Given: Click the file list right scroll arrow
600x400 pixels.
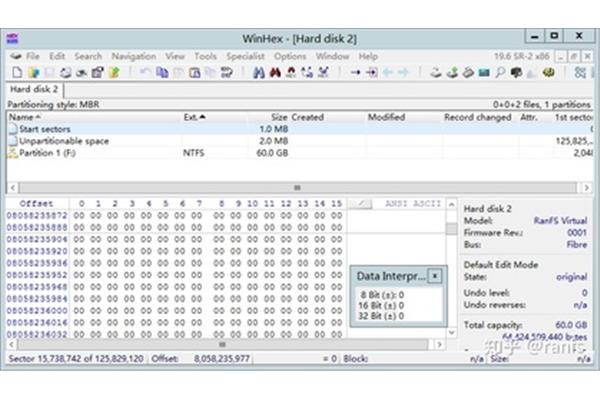Looking at the screenshot, I should click(586, 188).
